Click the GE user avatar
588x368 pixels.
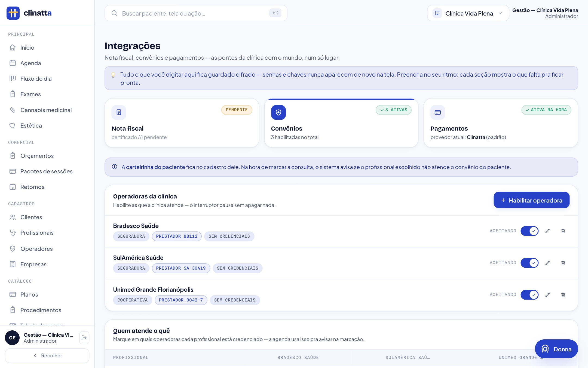tap(12, 338)
